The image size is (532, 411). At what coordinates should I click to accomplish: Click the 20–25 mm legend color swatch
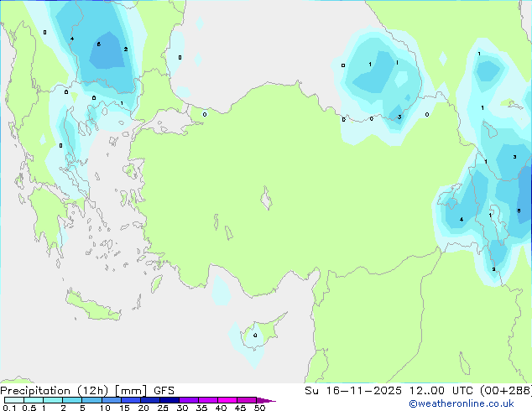(x=150, y=400)
